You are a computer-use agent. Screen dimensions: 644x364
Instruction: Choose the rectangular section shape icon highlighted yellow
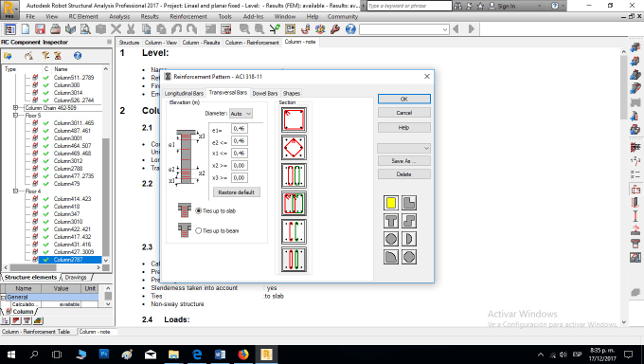(x=391, y=203)
